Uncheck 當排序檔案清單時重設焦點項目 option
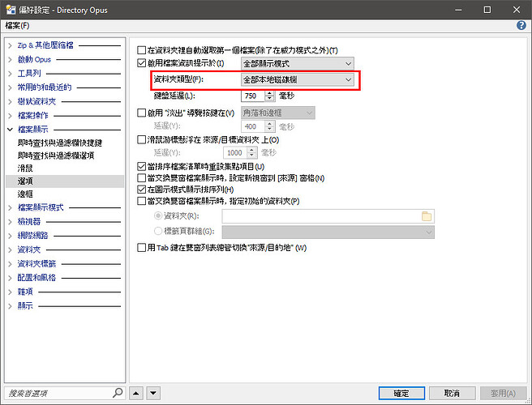Viewport: 532px width, 405px height. pyautogui.click(x=143, y=166)
